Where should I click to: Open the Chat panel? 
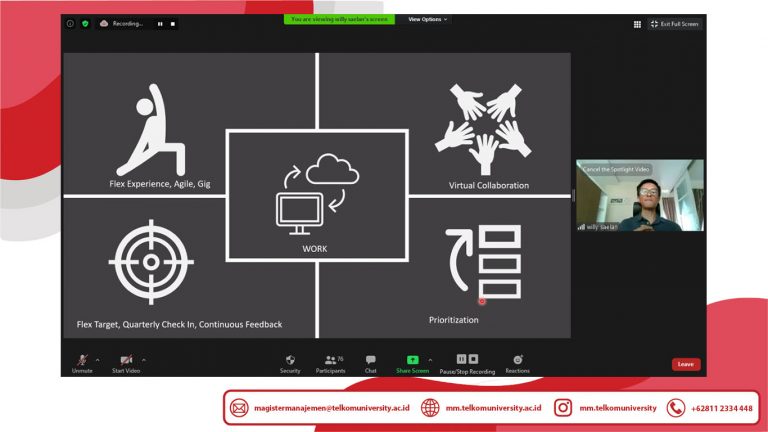(x=370, y=361)
